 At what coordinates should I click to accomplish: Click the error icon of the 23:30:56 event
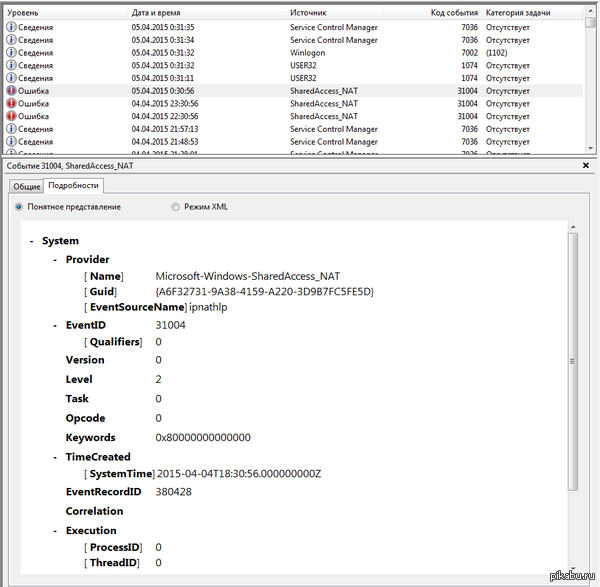[11, 103]
